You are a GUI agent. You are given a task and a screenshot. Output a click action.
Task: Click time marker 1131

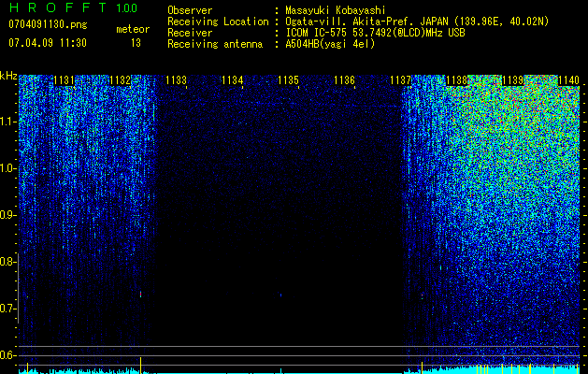pos(65,79)
